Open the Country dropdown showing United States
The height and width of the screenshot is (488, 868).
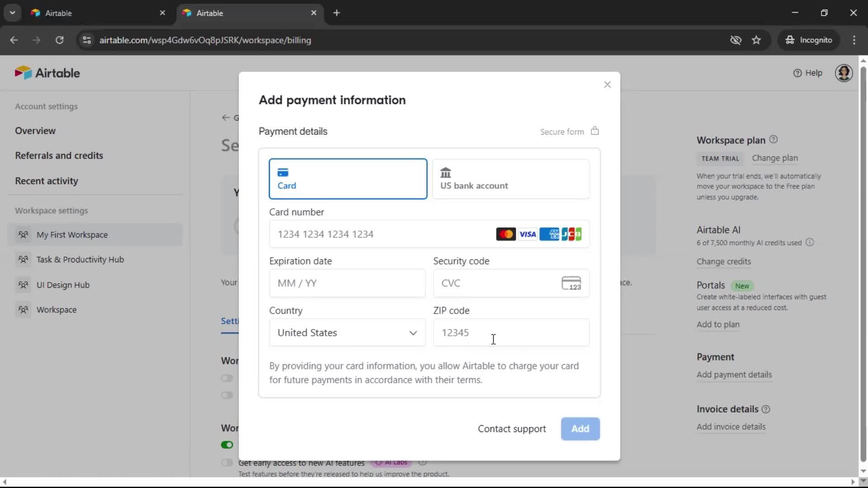347,333
